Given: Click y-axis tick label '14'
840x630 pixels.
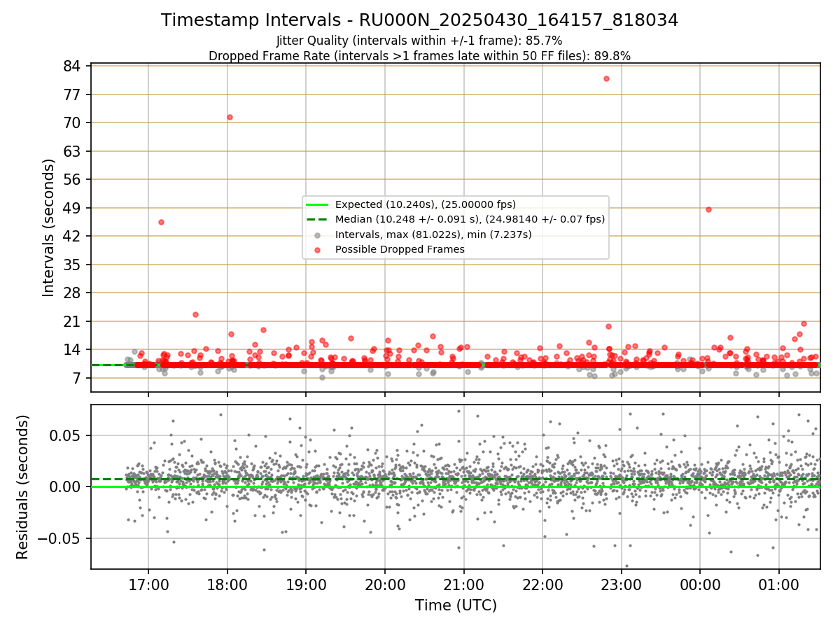Looking at the screenshot, I should pos(73,350).
